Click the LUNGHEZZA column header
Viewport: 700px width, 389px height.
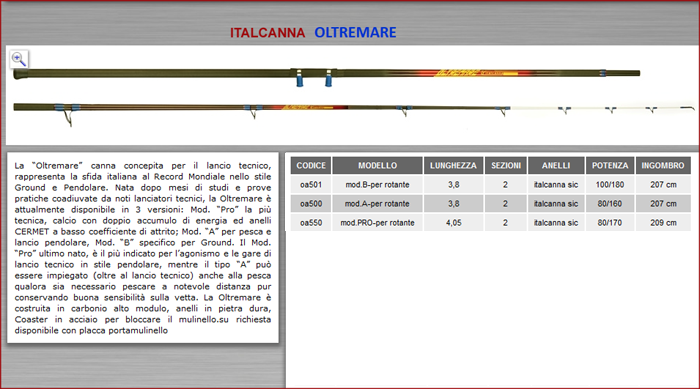pos(453,165)
